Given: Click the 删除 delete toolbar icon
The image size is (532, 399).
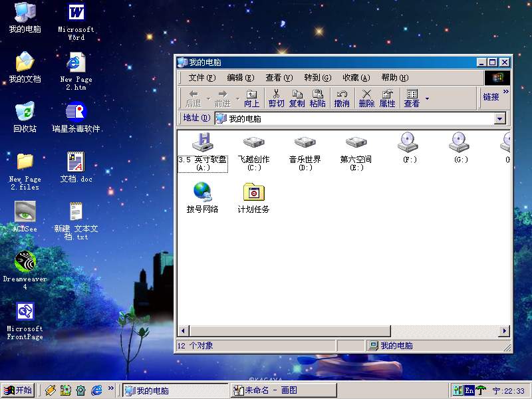Looking at the screenshot, I should (367, 98).
